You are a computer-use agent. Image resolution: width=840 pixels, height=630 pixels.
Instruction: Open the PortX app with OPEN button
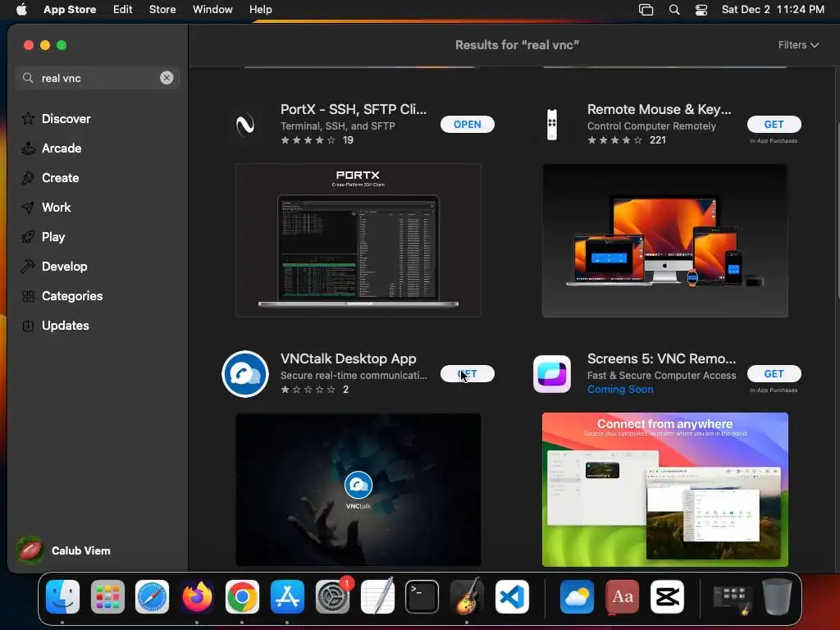[x=467, y=125]
